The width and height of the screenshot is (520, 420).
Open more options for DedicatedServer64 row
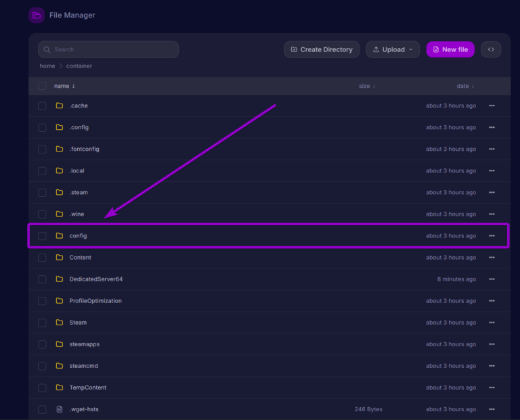(492, 279)
